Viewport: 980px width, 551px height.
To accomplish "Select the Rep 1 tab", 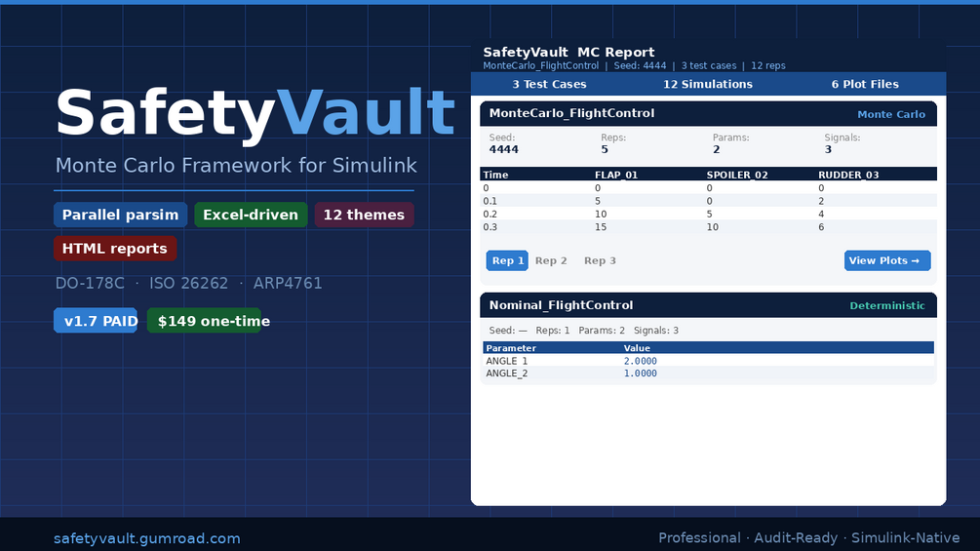I will tap(507, 260).
